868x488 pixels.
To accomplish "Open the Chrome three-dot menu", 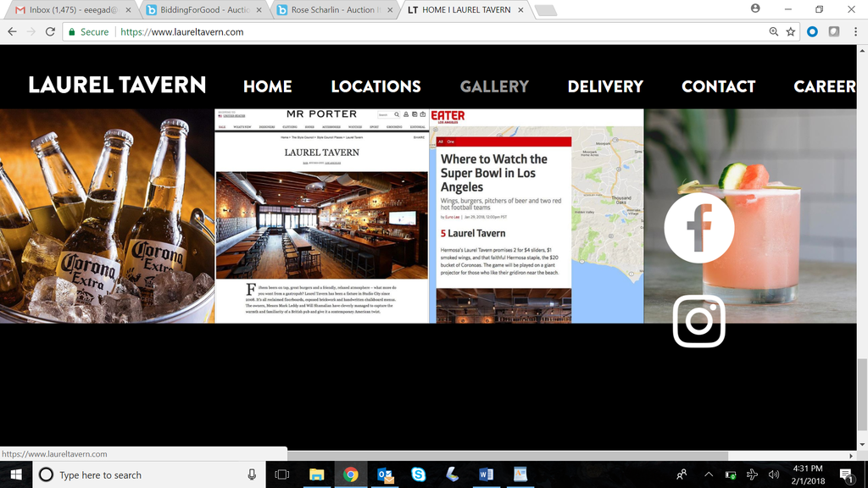I will tap(854, 31).
